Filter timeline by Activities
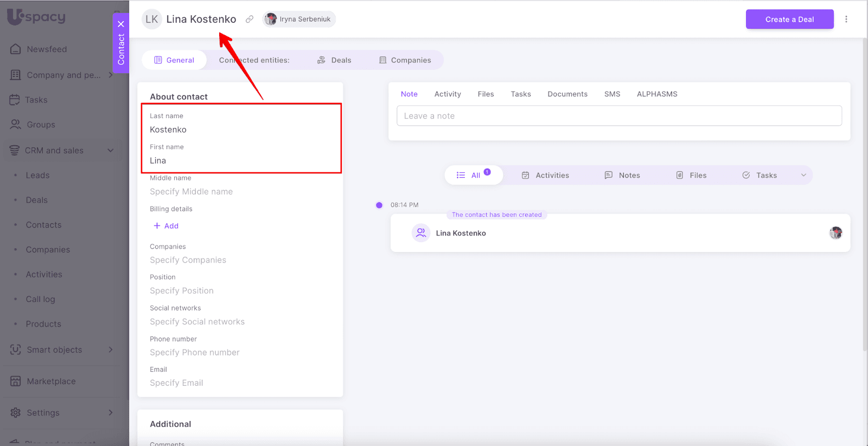This screenshot has height=446, width=868. [x=545, y=176]
